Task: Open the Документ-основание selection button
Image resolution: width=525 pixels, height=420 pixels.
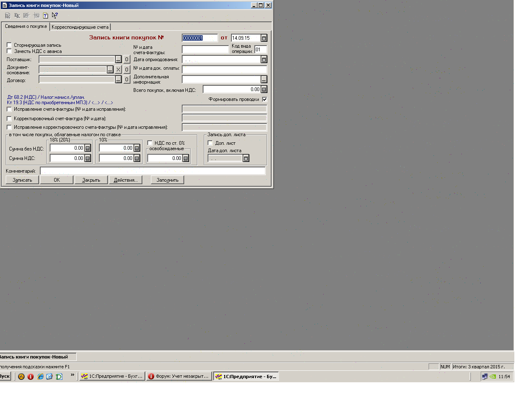Action: (x=110, y=70)
